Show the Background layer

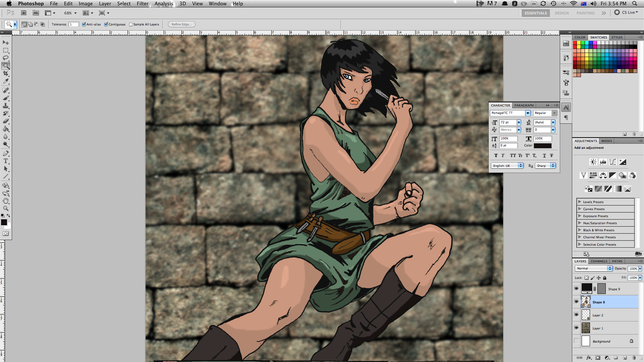coord(576,341)
